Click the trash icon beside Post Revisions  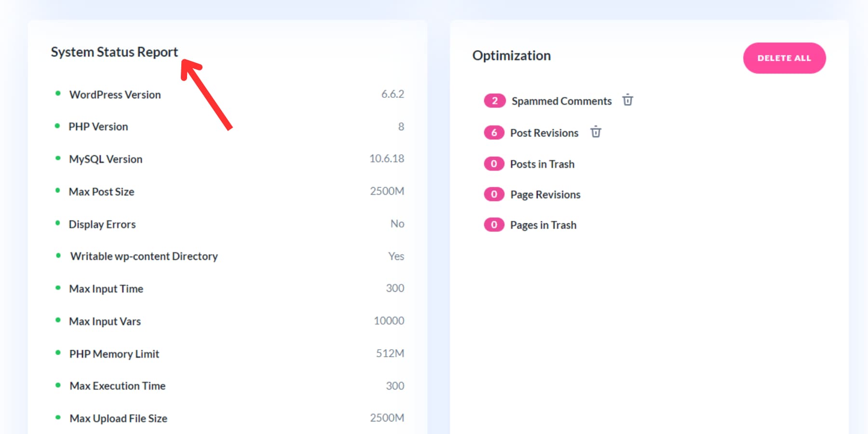[x=596, y=132]
